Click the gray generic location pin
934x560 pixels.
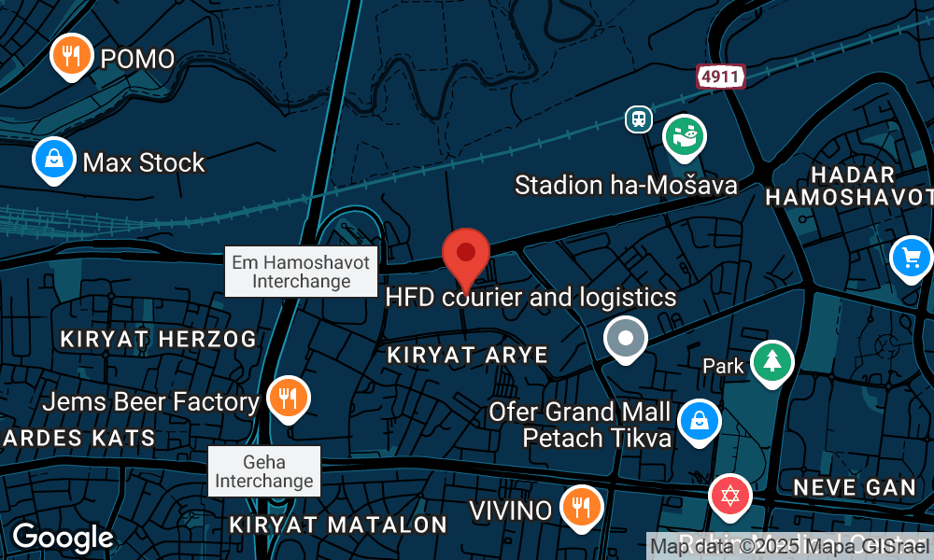(626, 340)
